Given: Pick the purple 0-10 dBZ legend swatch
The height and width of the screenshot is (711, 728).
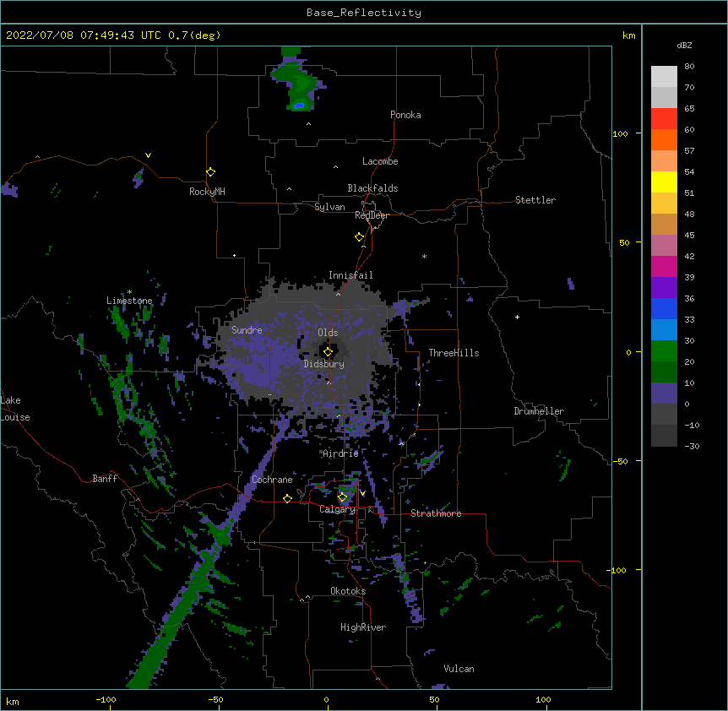Looking at the screenshot, I should tap(664, 393).
